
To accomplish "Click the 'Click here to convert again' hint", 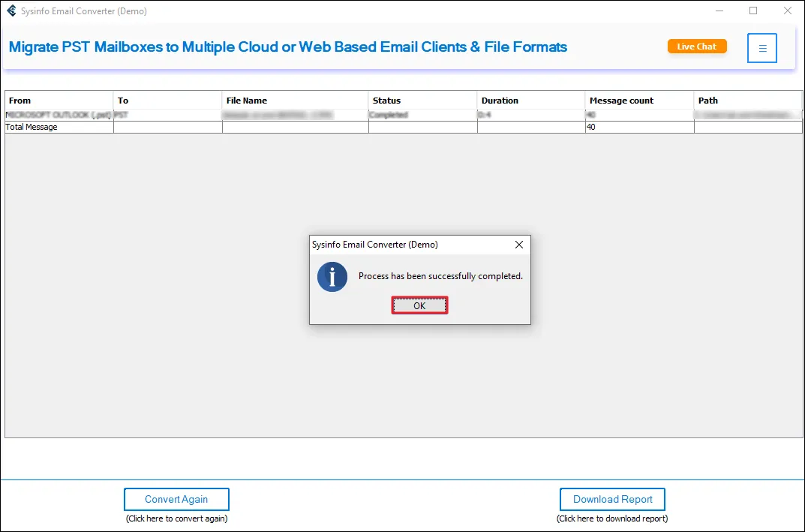I will click(x=176, y=518).
